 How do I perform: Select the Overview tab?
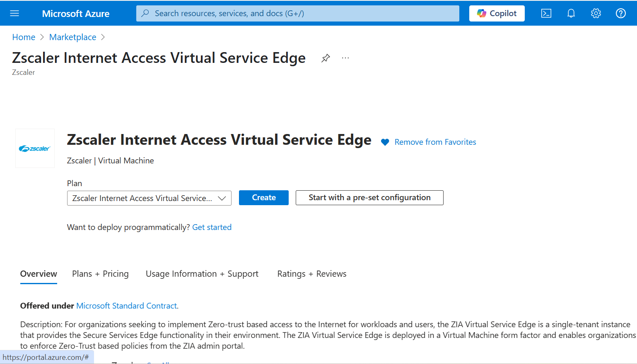click(39, 274)
